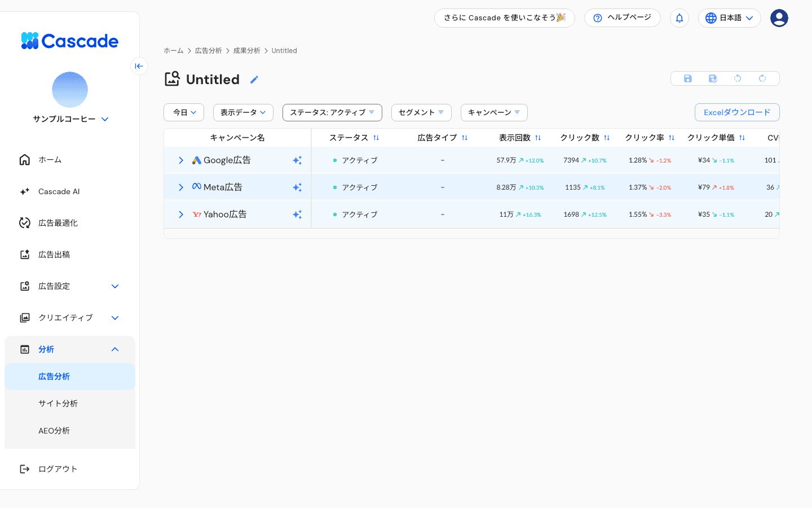Click the 1.55% click rate value
This screenshot has width=812, height=508.
click(638, 214)
